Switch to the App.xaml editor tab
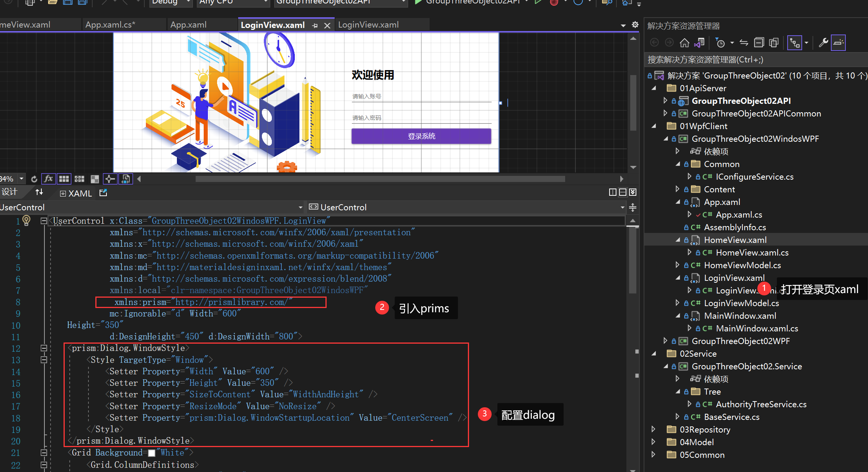 click(188, 25)
